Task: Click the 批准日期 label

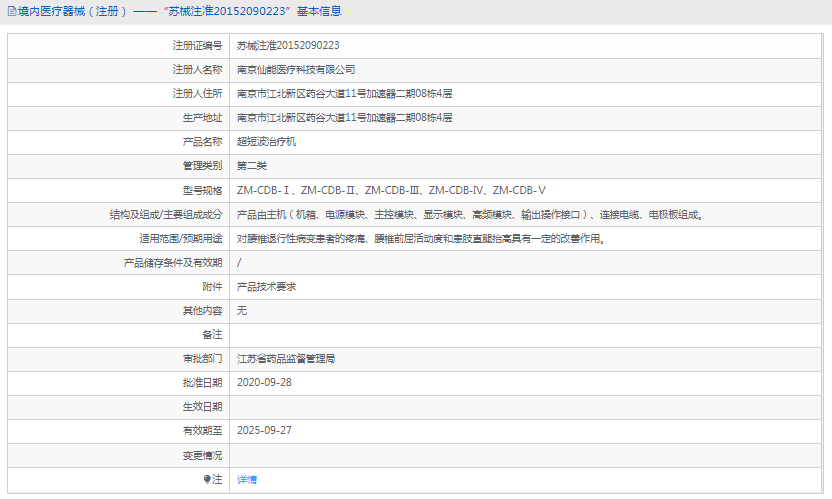Action: pyautogui.click(x=202, y=383)
